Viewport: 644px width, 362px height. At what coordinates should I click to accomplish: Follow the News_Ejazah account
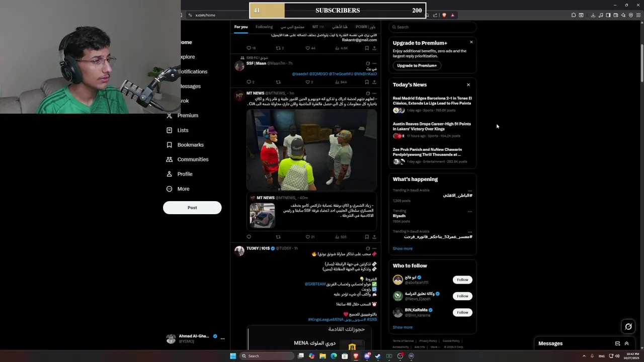pos(462,296)
